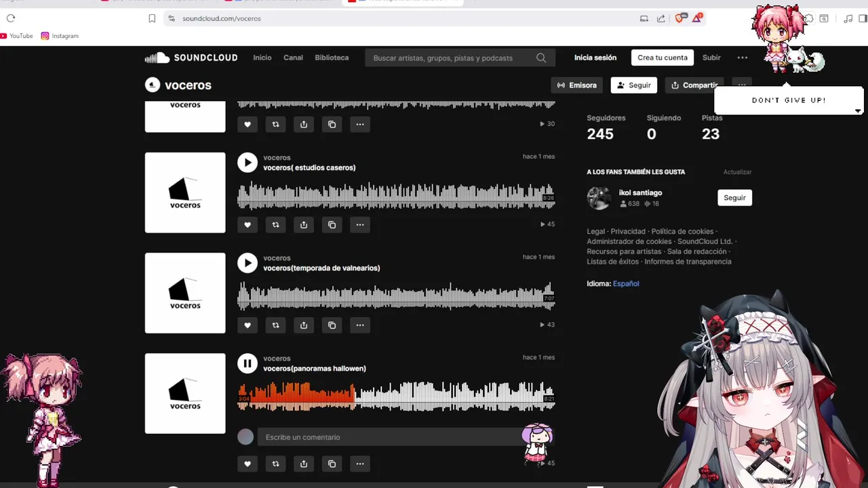This screenshot has width=868, height=488.
Task: Click Inicia sesión
Action: pos(595,58)
